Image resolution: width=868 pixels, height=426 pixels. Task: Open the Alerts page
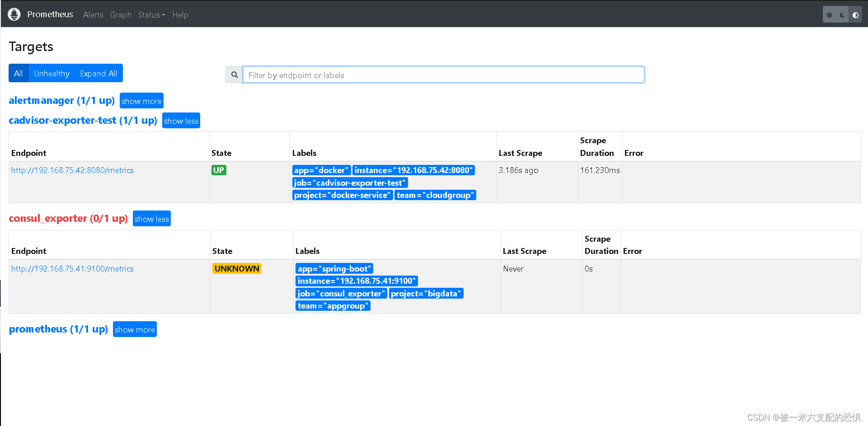point(93,15)
